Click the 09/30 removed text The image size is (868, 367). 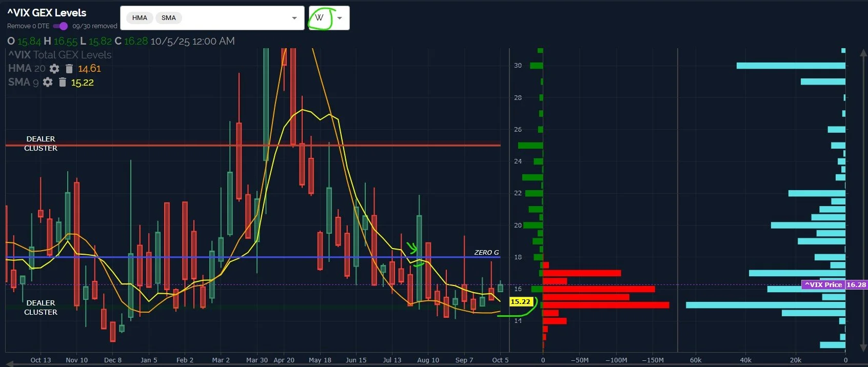(94, 26)
